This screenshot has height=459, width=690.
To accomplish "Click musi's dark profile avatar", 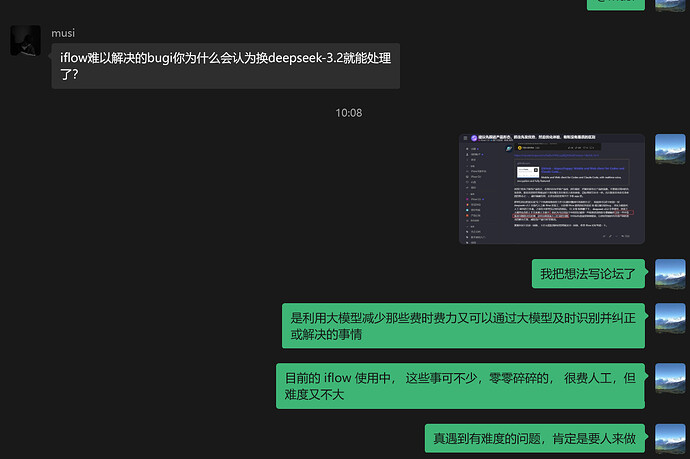I will [25, 41].
